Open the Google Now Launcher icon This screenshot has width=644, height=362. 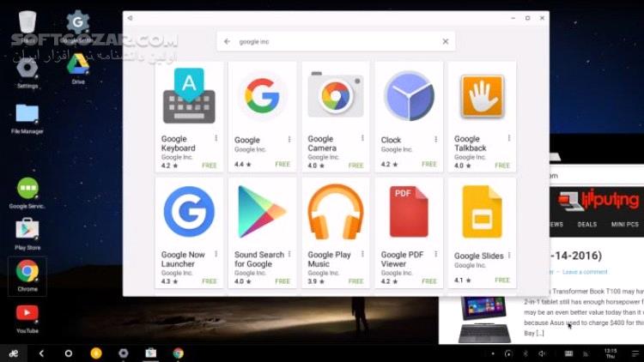coord(189,211)
